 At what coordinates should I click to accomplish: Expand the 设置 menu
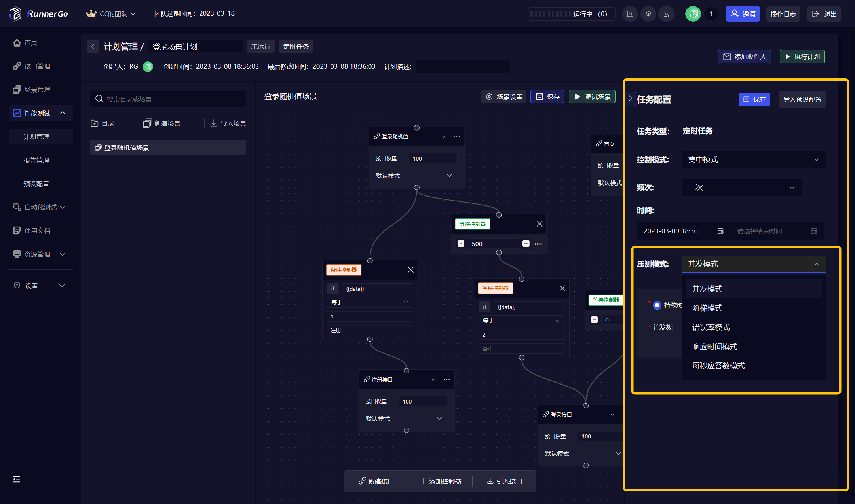coord(62,286)
